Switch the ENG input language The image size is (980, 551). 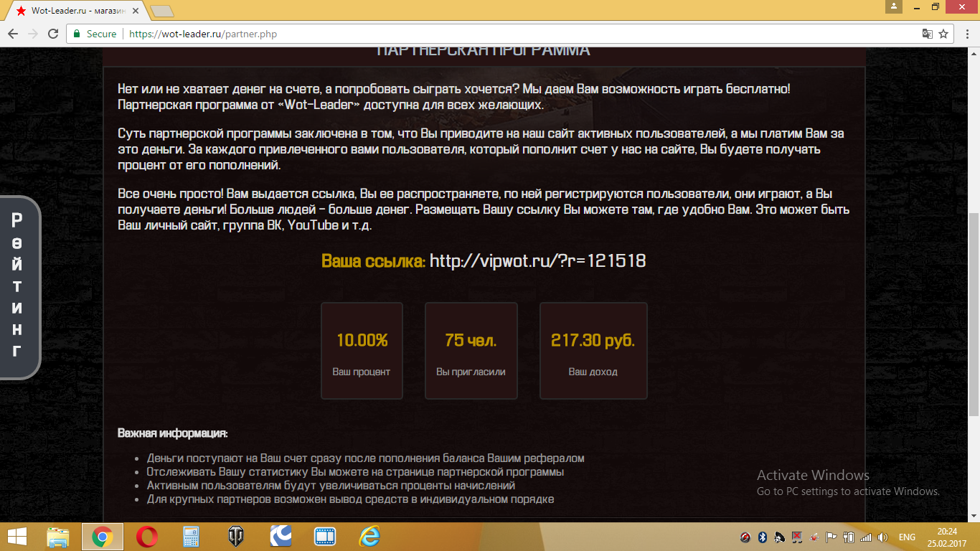(x=907, y=537)
